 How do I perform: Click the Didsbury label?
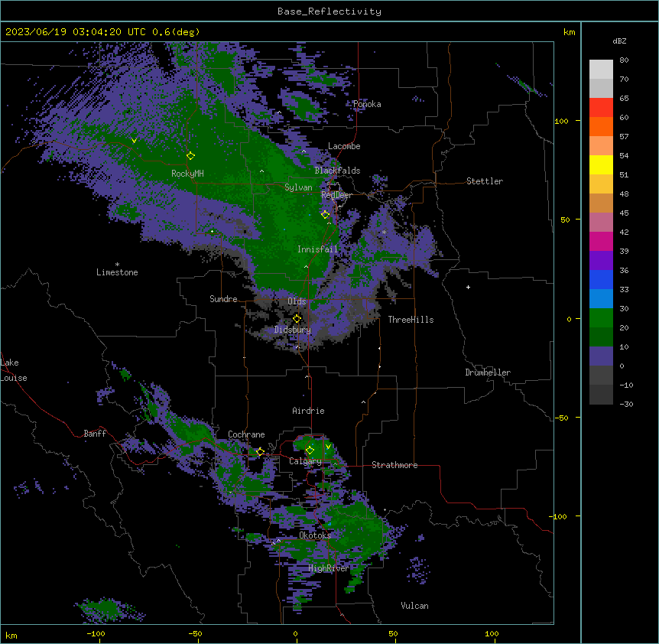pyautogui.click(x=293, y=330)
